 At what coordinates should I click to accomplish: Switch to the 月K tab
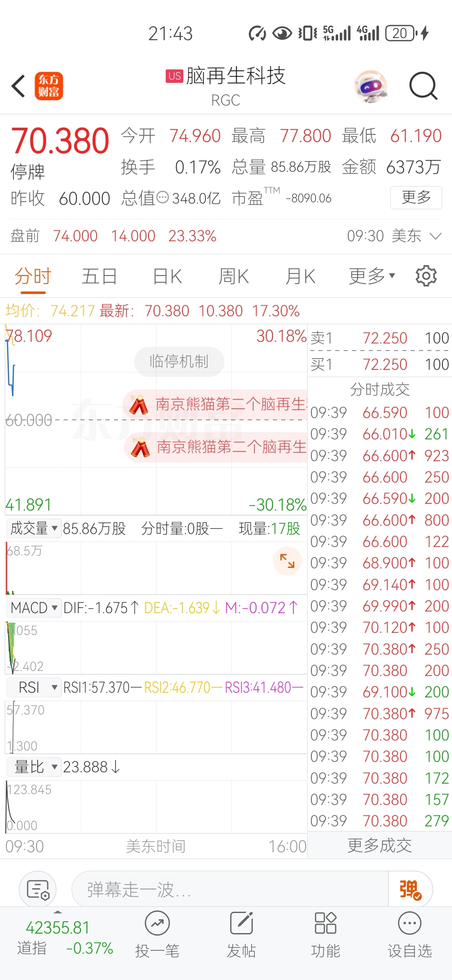(x=300, y=276)
